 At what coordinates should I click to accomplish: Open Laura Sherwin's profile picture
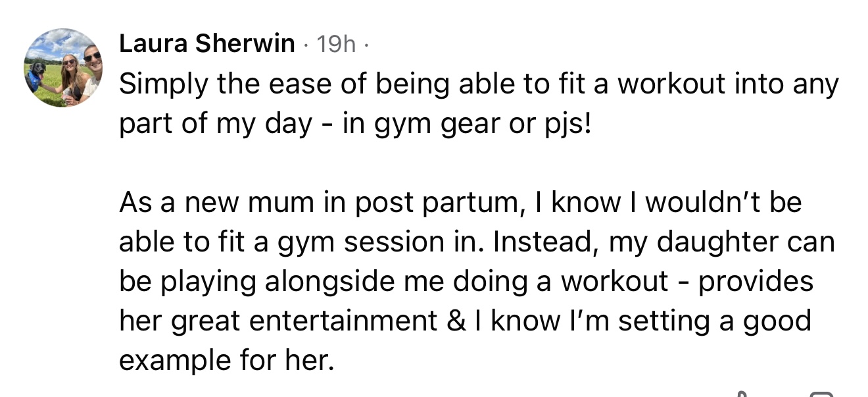pyautogui.click(x=63, y=68)
